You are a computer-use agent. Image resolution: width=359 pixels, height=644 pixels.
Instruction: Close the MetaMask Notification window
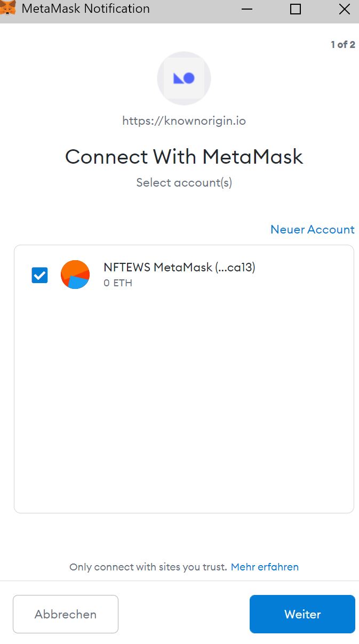(x=345, y=9)
